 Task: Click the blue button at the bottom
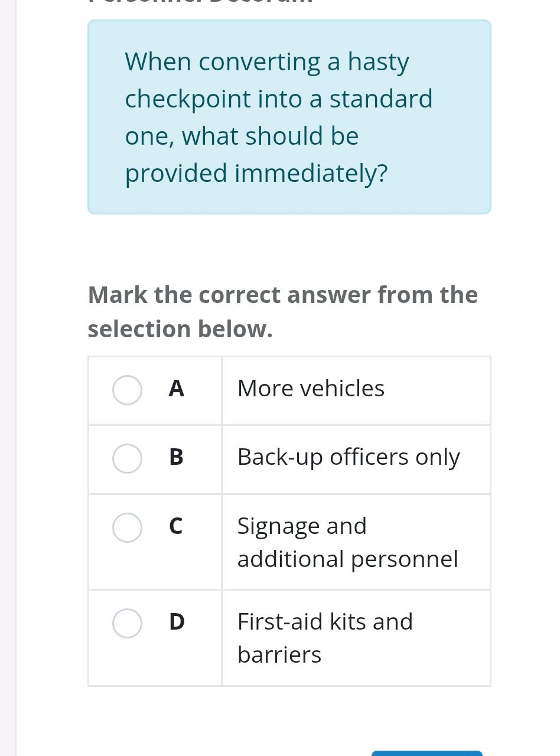(x=426, y=753)
